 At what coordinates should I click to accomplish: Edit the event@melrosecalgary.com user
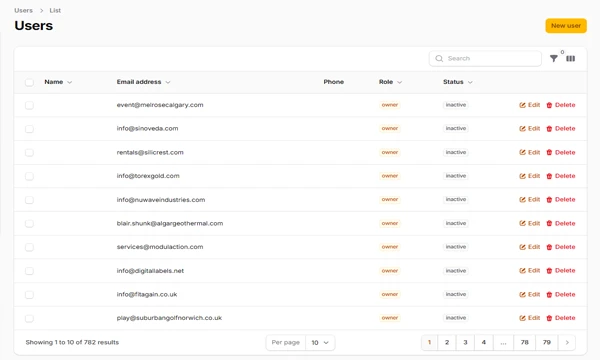click(x=530, y=105)
